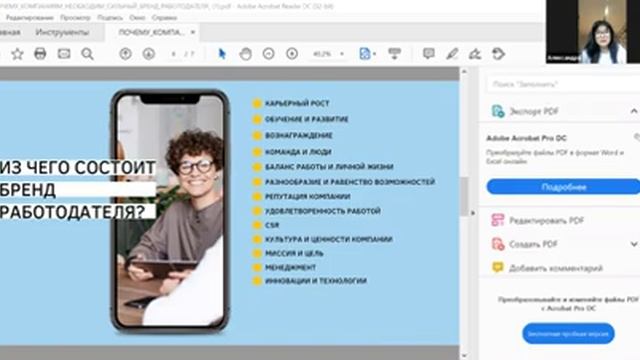Switch to Инструменты tab
The height and width of the screenshot is (360, 640).
pos(62,32)
